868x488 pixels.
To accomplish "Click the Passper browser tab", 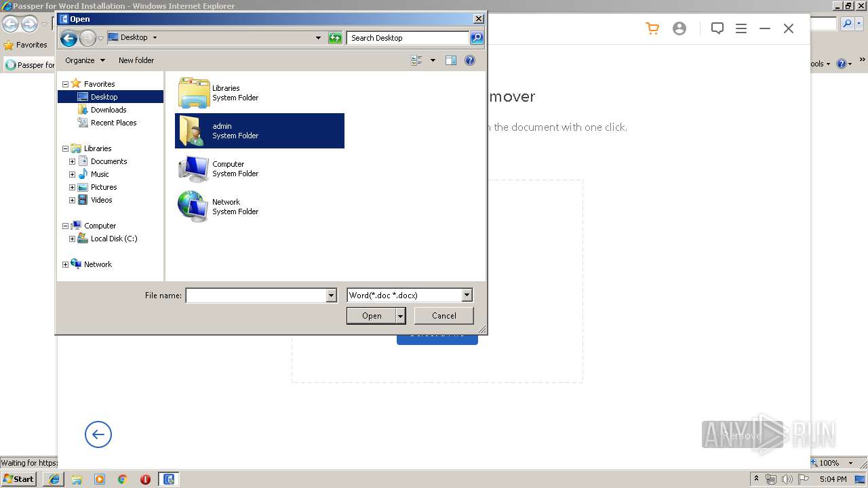I will coord(30,65).
